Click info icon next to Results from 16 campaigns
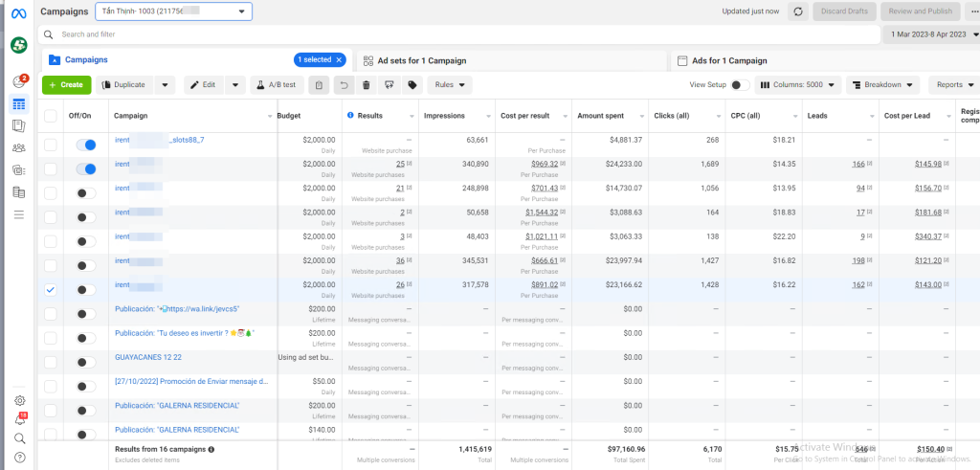The height and width of the screenshot is (470, 980). point(212,449)
